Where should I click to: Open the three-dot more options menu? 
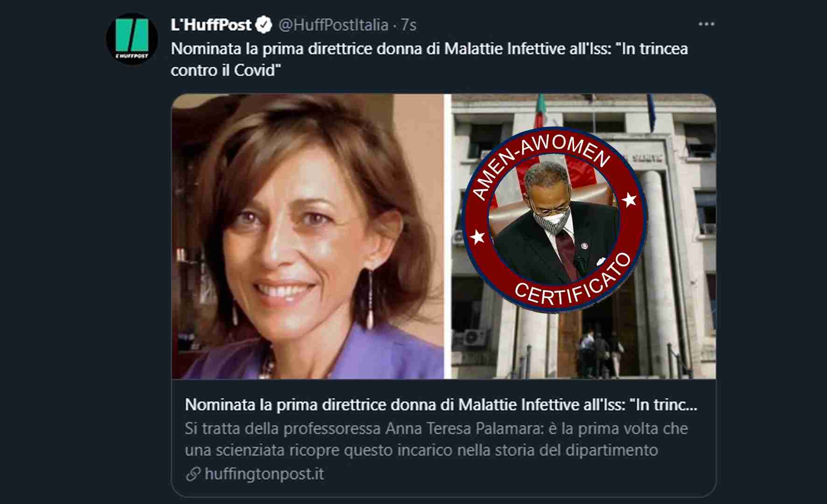coord(706,24)
